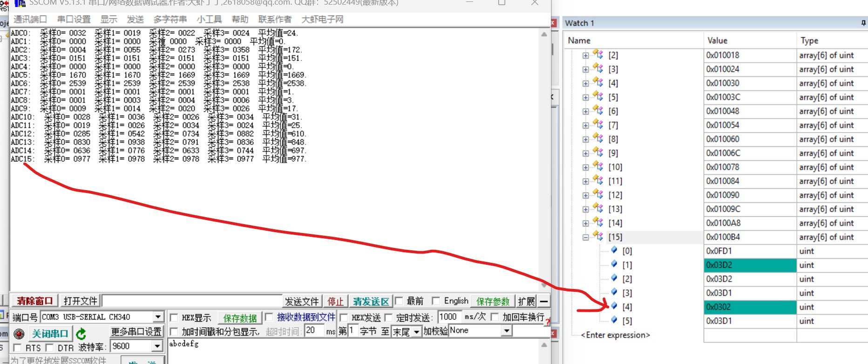The image size is (868, 364).
Task: Click the green refresh ports icon
Action: (81, 334)
